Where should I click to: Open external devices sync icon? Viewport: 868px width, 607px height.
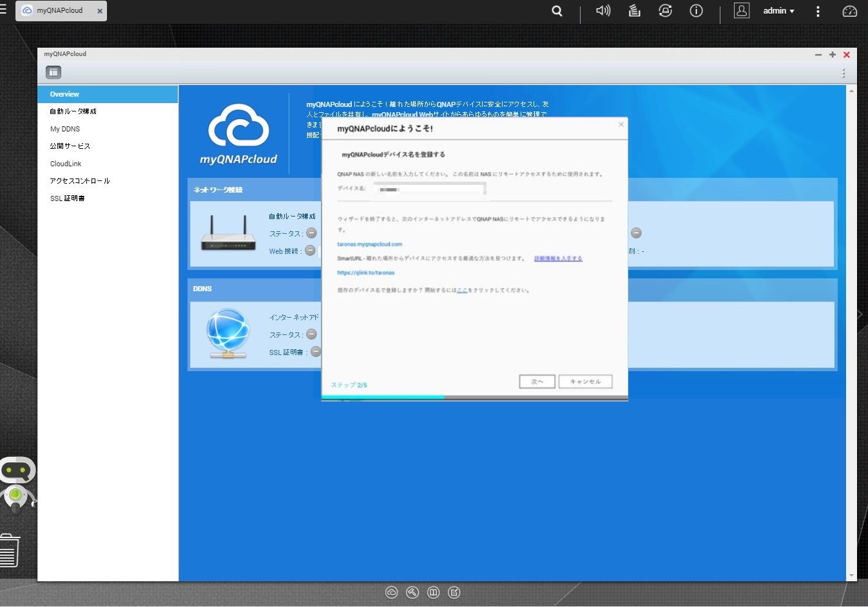click(666, 11)
